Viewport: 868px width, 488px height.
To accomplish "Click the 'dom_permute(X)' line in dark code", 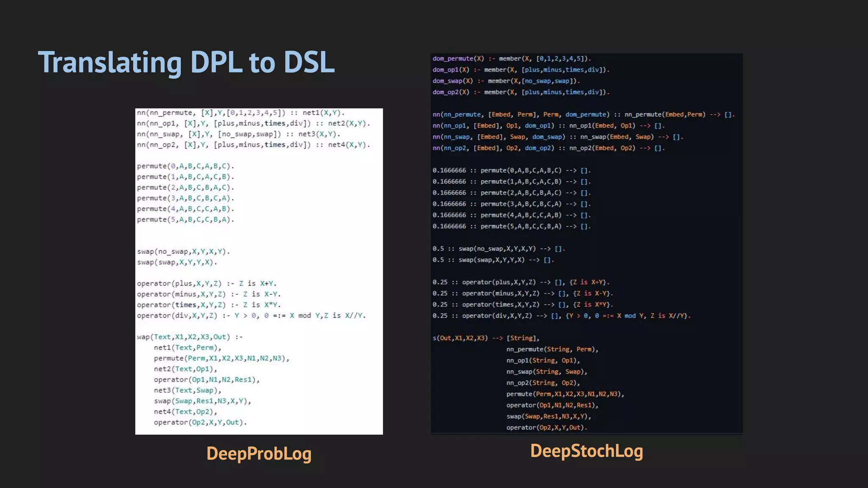I will [512, 58].
